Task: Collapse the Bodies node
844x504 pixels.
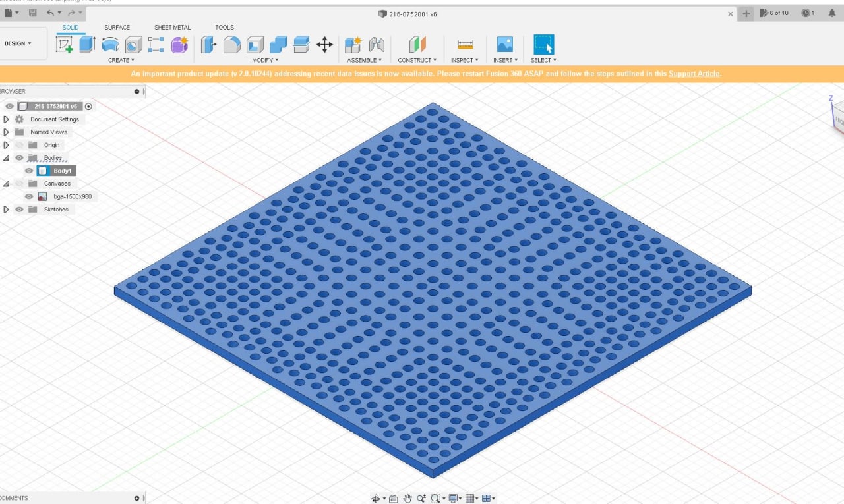Action: pos(6,158)
